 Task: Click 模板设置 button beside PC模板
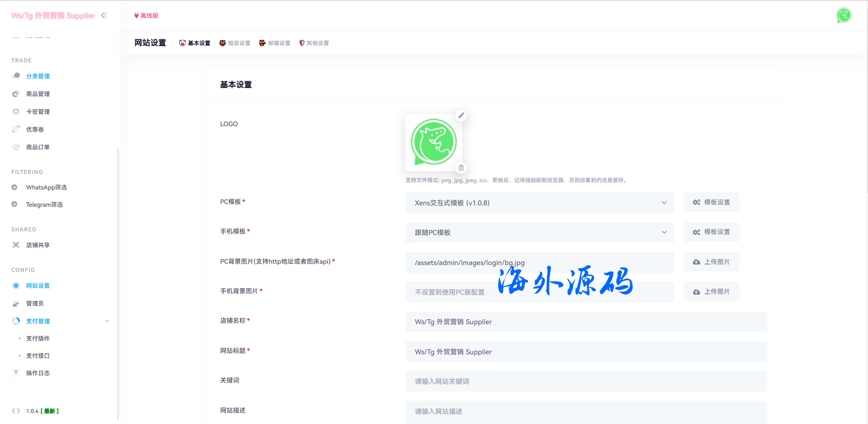711,202
